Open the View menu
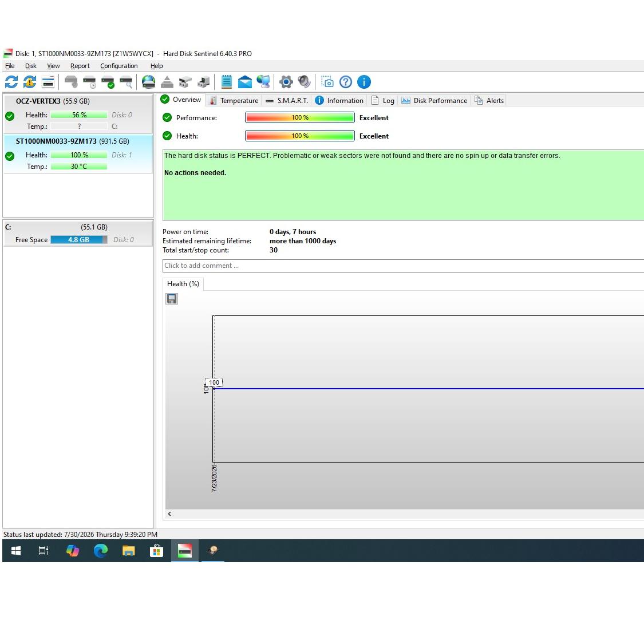The width and height of the screenshot is (644, 644). [x=53, y=66]
